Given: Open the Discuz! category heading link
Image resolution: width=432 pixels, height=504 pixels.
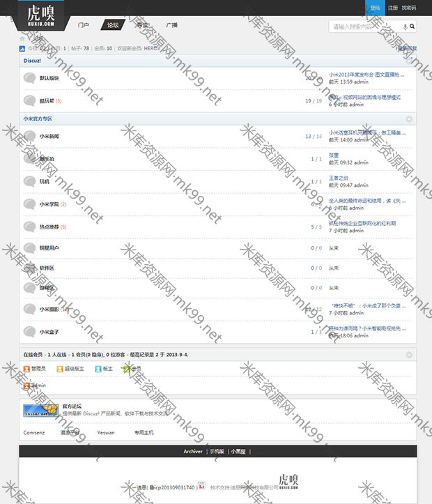Looking at the screenshot, I should (x=32, y=61).
